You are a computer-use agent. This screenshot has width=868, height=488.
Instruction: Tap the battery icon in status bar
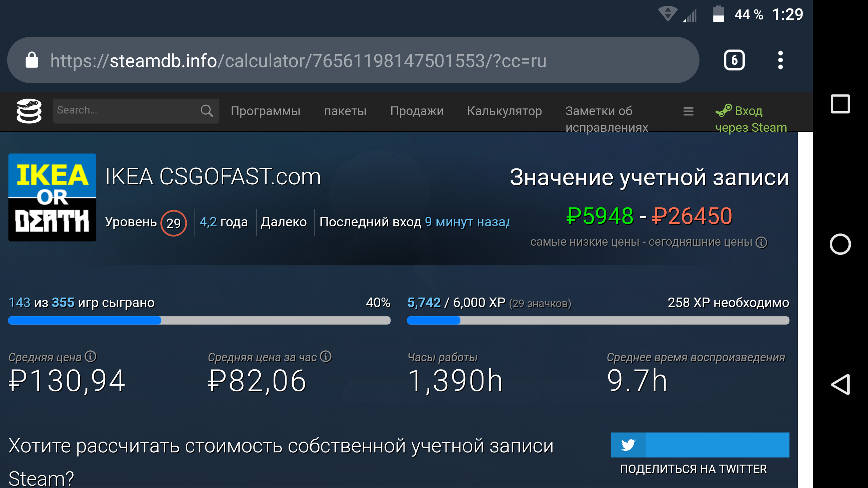pos(718,14)
